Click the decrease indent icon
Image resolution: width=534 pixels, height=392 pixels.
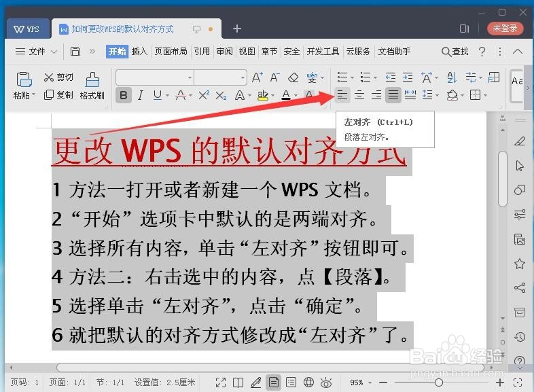(x=391, y=77)
